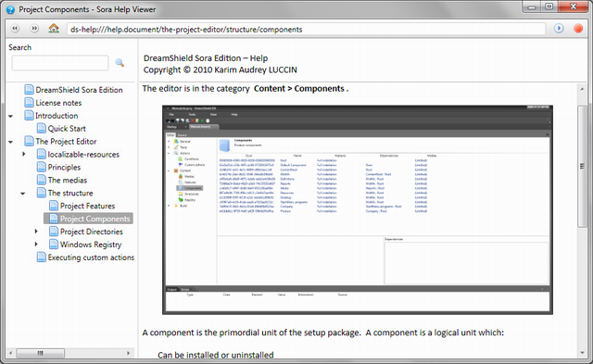The image size is (593, 364).
Task: Click the localizable-resources page icon
Action: tap(42, 154)
